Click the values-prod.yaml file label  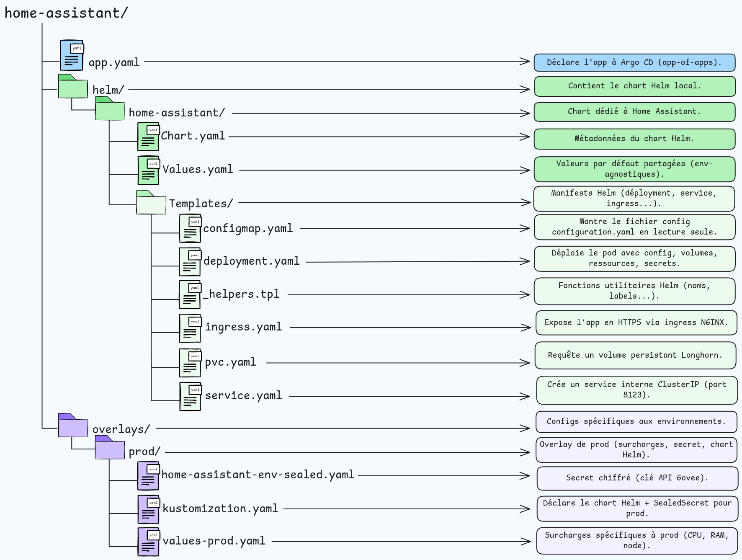(214, 541)
